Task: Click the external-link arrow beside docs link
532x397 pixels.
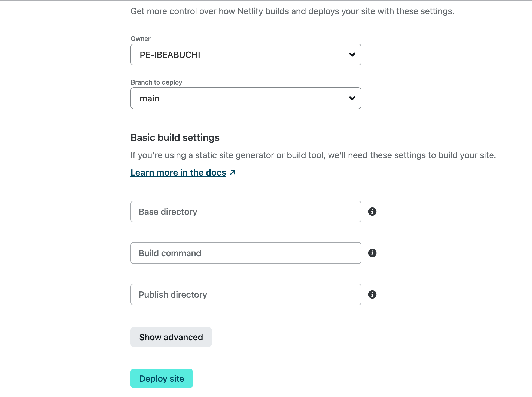Action: pyautogui.click(x=233, y=172)
